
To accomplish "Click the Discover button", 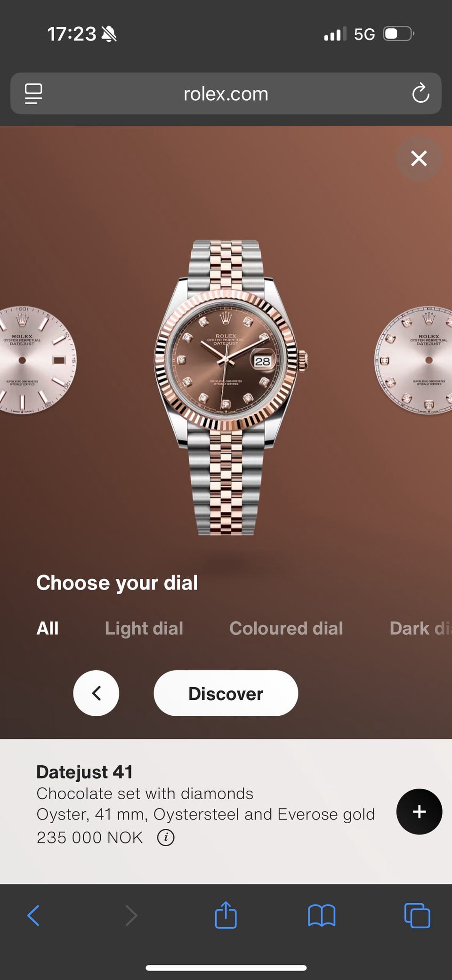I will click(226, 693).
